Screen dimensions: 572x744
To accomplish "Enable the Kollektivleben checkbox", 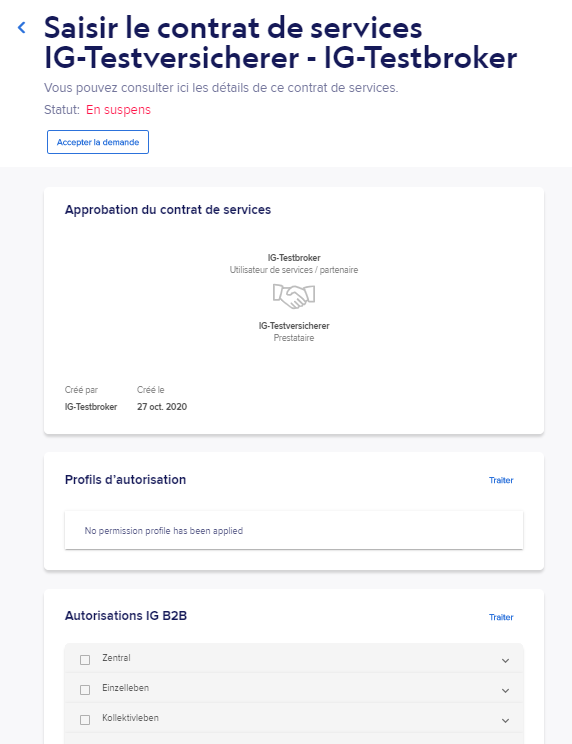I will pyautogui.click(x=85, y=720).
